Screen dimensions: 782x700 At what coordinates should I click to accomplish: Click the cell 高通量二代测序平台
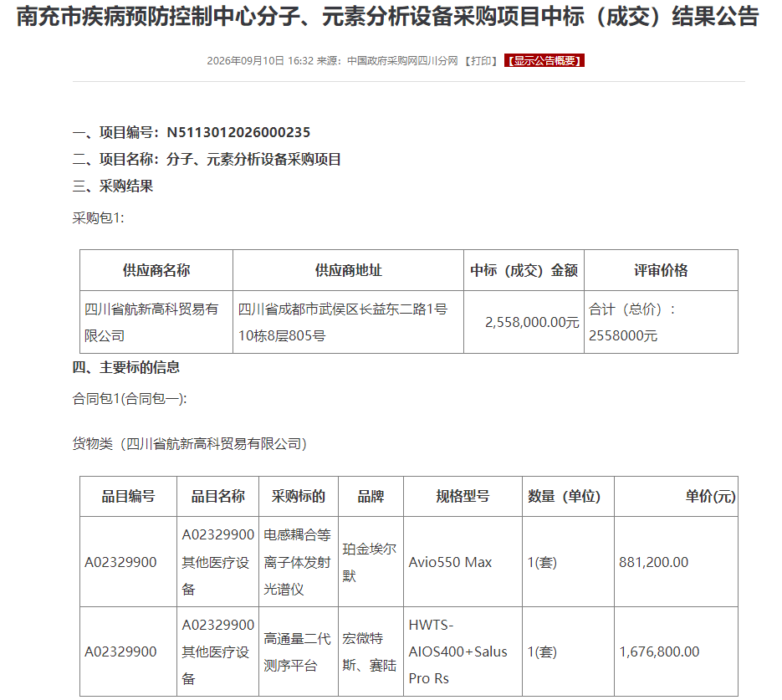coord(297,651)
